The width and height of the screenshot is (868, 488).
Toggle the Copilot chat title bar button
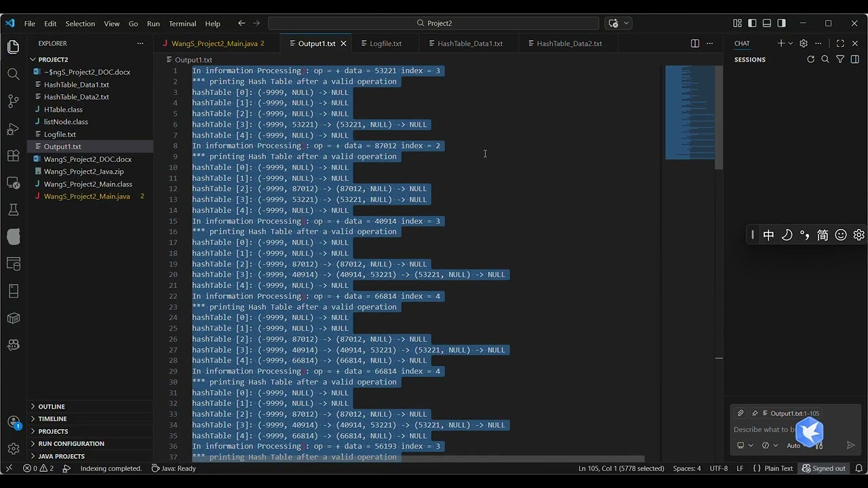coord(613,23)
